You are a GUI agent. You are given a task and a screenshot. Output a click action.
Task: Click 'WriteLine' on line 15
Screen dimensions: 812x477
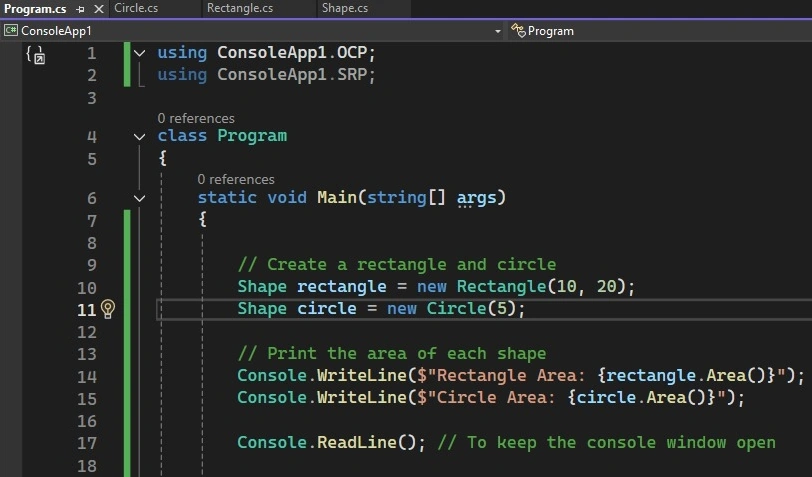(361, 398)
